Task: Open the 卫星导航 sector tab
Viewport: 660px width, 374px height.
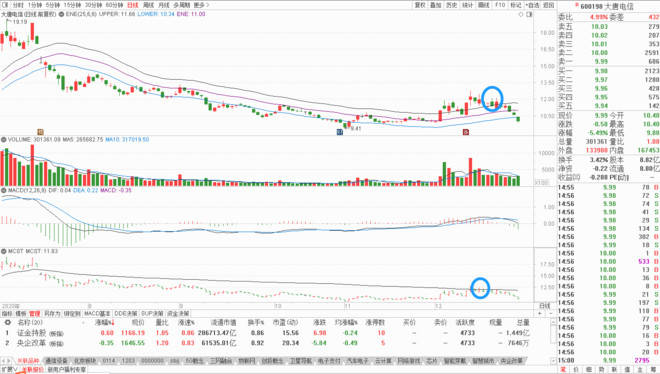Action: [301, 361]
